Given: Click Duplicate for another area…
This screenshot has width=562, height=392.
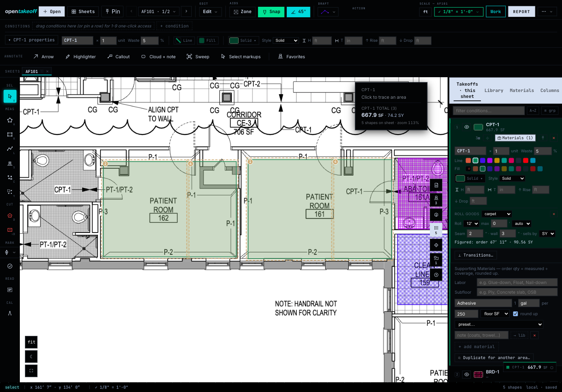Looking at the screenshot, I should point(494,358).
